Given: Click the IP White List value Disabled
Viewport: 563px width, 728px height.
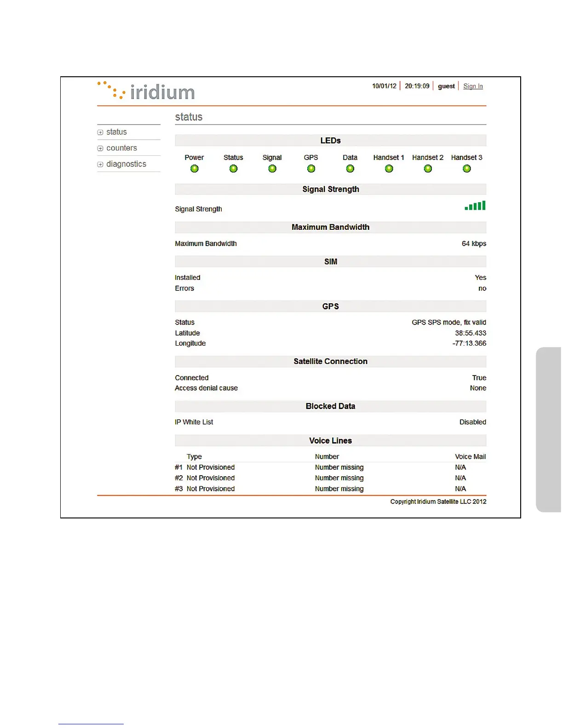Looking at the screenshot, I should pyautogui.click(x=473, y=422).
